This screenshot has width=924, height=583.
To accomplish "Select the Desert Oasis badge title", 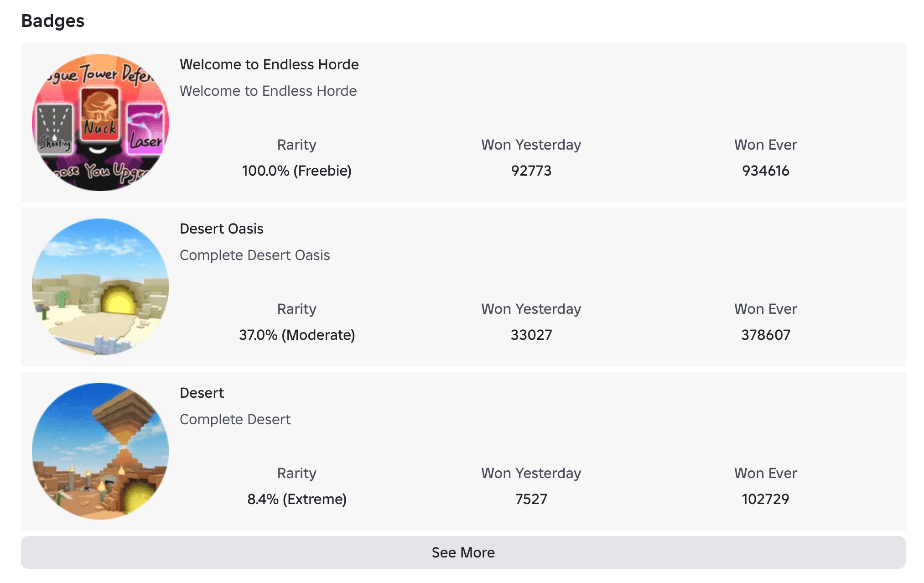I will 222,229.
